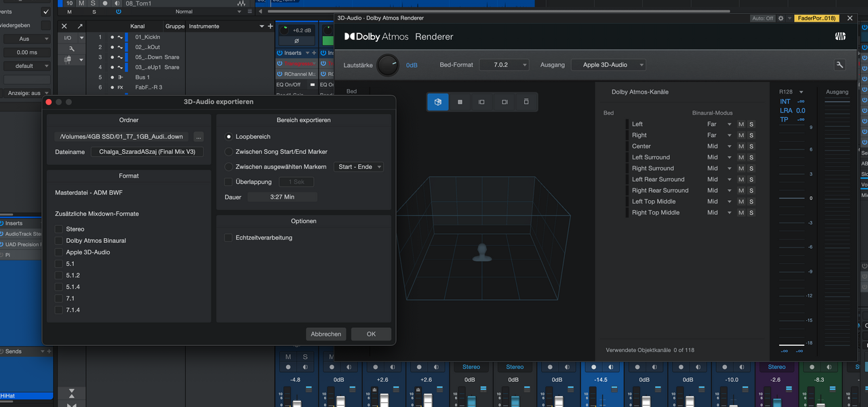Solo the Left bed channel
868x407 pixels.
(x=751, y=124)
